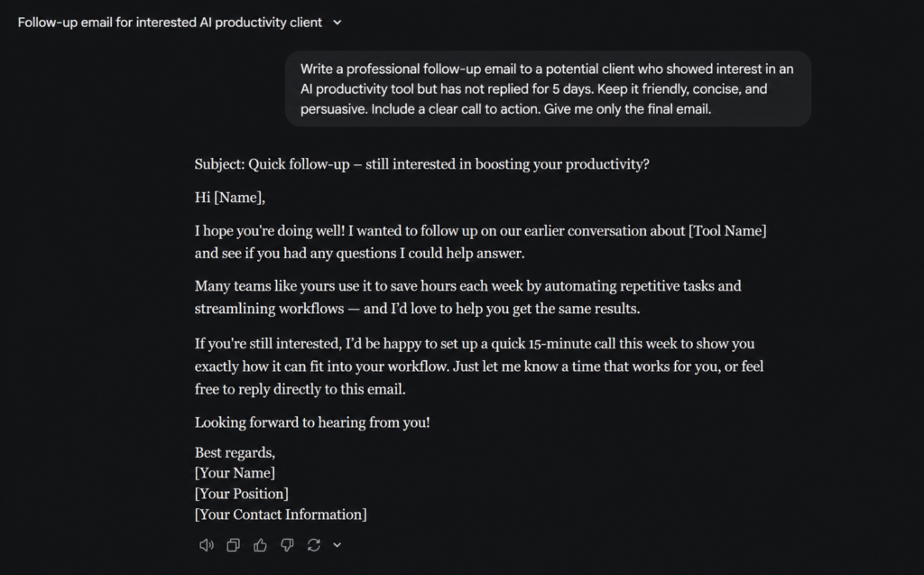Image resolution: width=924 pixels, height=575 pixels.
Task: Click the [Your Name] placeholder
Action: tap(235, 473)
